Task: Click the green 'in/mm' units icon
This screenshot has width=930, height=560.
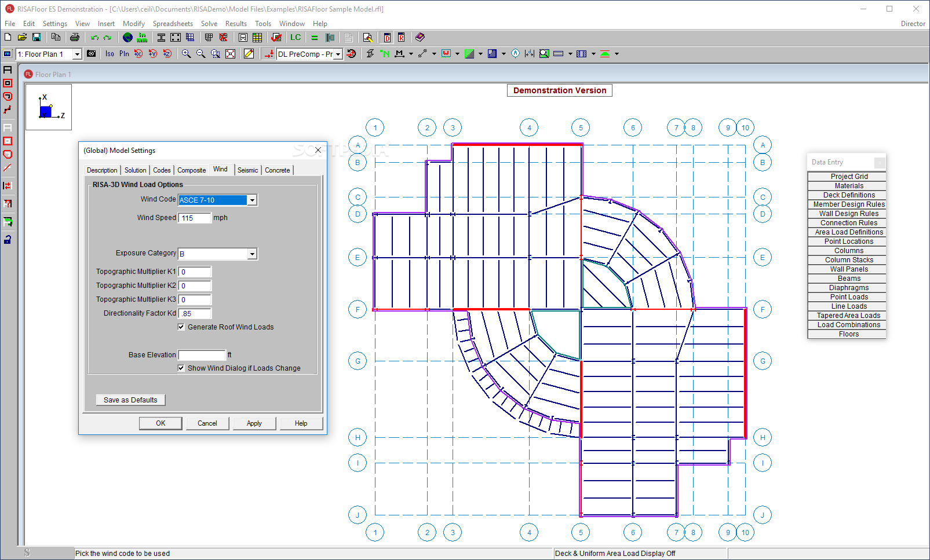Action: click(x=142, y=37)
